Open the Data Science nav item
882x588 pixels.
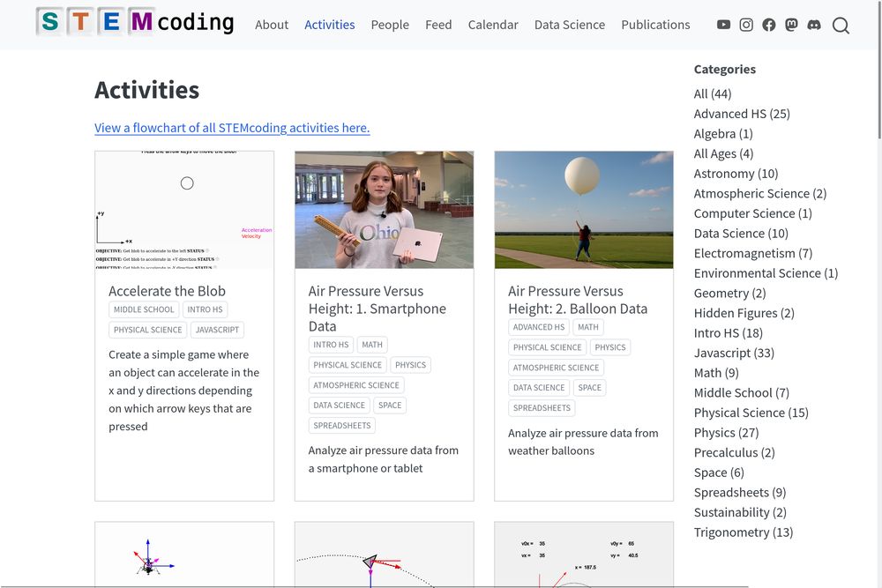(570, 25)
